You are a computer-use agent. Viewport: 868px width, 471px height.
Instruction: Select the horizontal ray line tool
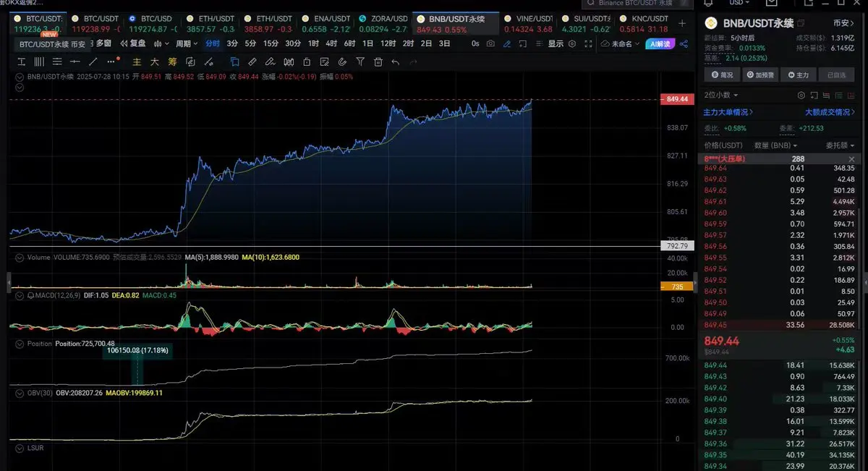pos(75,61)
